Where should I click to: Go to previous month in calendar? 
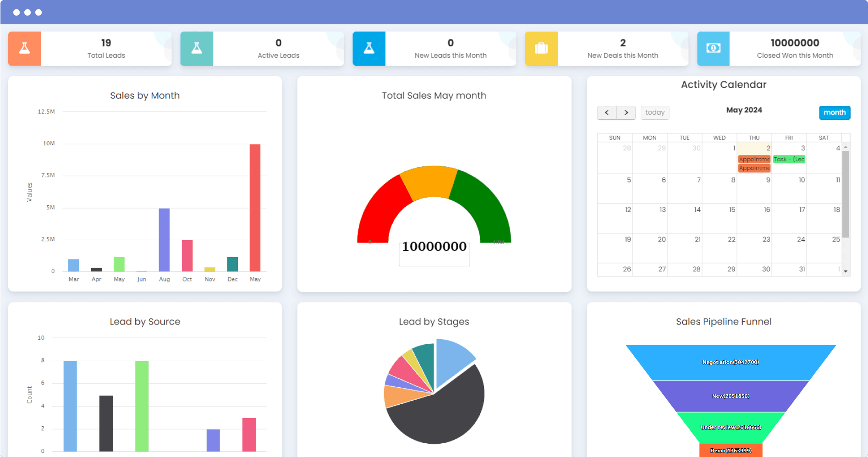pyautogui.click(x=607, y=113)
